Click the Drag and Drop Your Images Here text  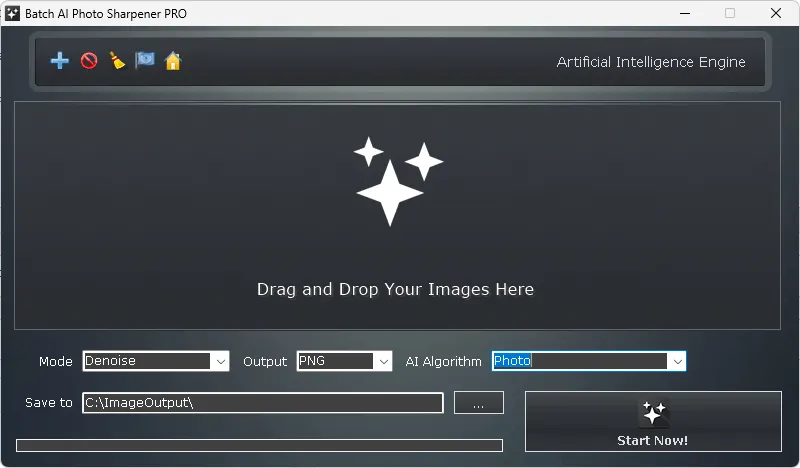pos(395,289)
